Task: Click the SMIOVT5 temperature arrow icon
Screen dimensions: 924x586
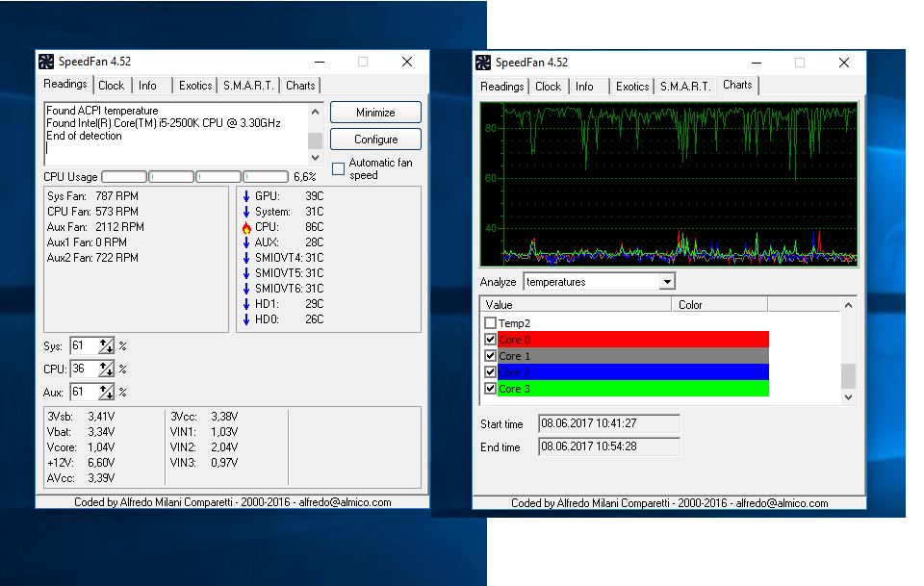Action: 246,273
